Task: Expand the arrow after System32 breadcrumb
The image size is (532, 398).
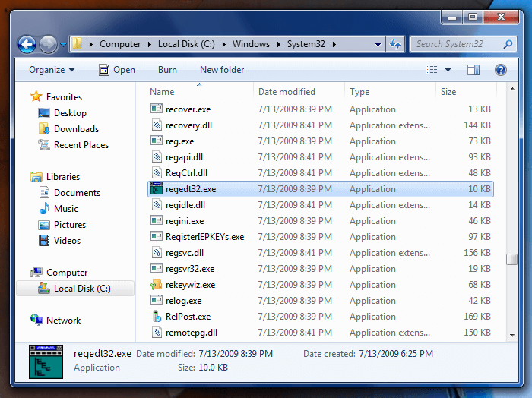Action: (334, 44)
